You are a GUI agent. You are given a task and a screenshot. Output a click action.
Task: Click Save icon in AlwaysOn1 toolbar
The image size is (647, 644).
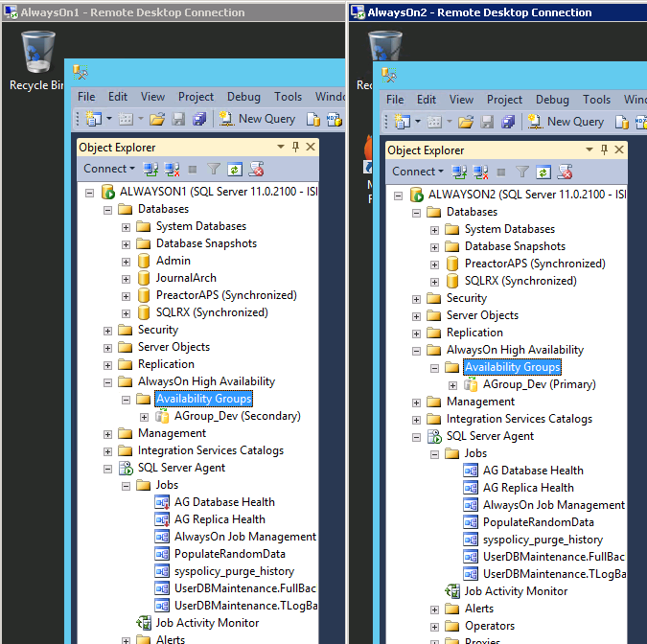click(178, 120)
